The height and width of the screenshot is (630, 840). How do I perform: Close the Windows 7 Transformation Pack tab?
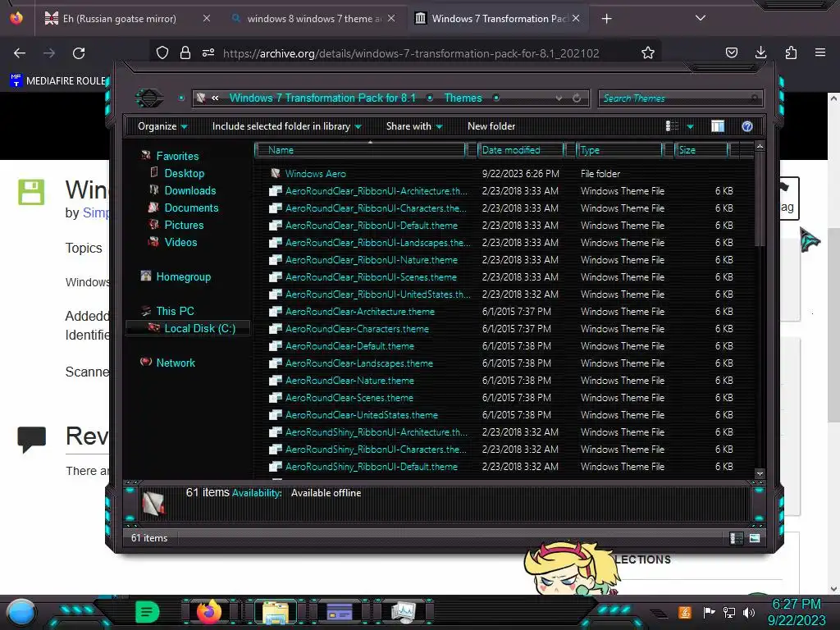coord(576,18)
